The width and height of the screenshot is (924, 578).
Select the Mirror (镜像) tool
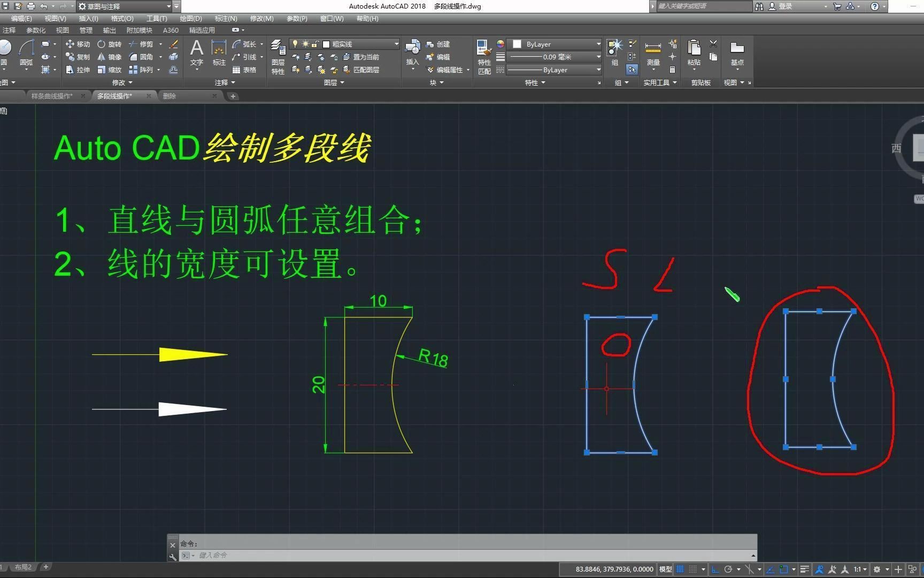click(x=113, y=57)
